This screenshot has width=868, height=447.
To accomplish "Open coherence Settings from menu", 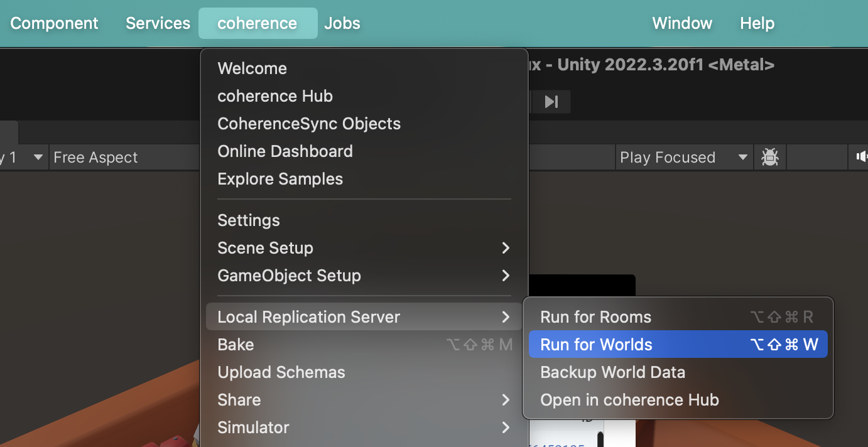I will coord(249,220).
